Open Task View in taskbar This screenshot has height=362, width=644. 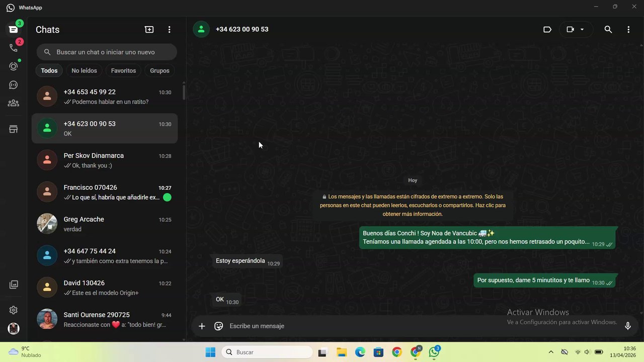tap(323, 352)
